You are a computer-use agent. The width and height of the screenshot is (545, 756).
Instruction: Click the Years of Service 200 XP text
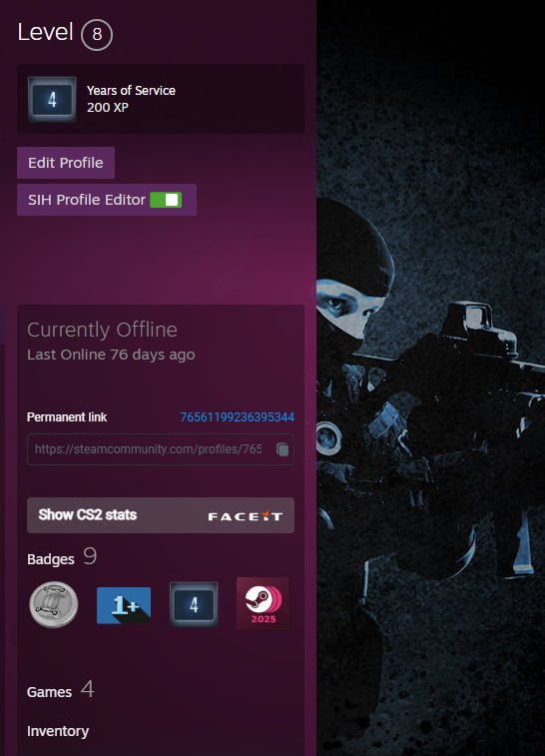(x=131, y=99)
